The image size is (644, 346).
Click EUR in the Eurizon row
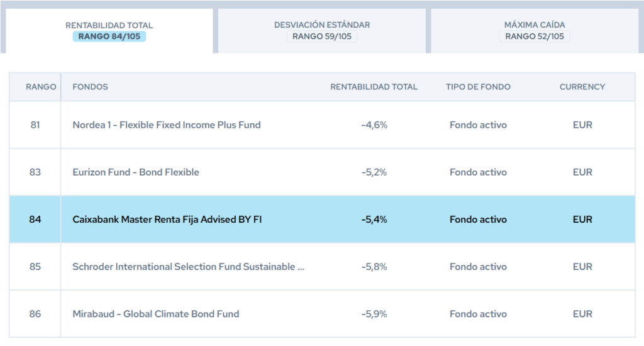coord(582,172)
